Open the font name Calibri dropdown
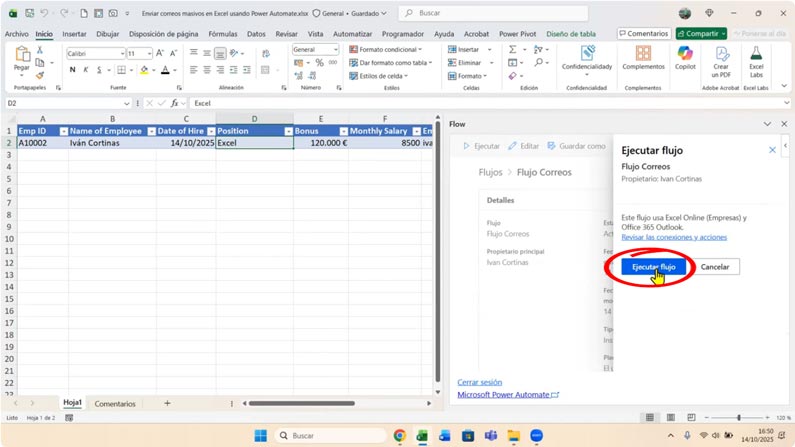The height and width of the screenshot is (447, 795). click(122, 53)
